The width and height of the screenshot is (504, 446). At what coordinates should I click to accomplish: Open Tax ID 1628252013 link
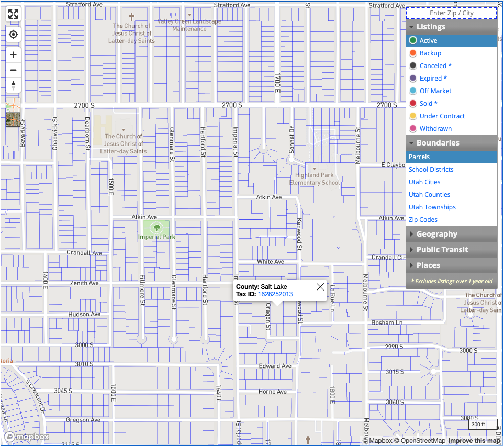coord(275,294)
